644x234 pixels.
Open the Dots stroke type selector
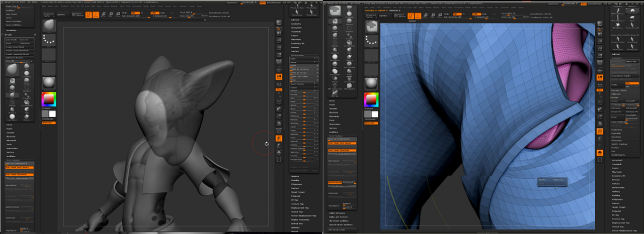tap(49, 40)
